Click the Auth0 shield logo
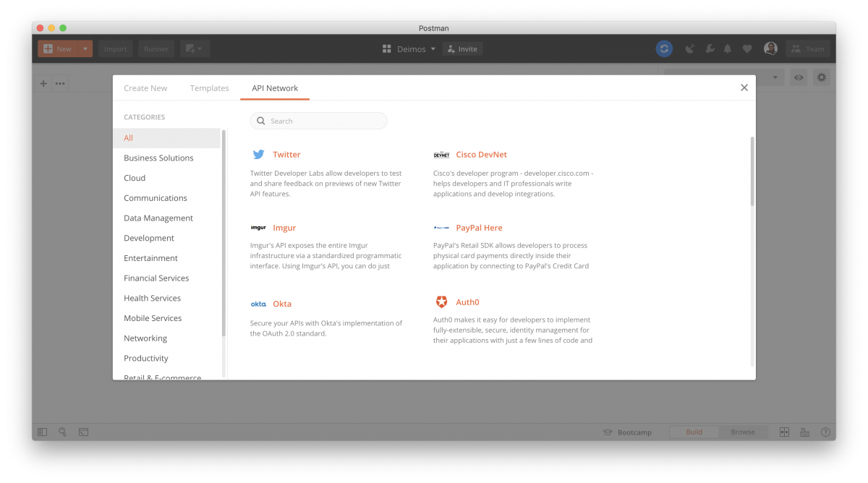The height and width of the screenshot is (483, 868). (x=441, y=302)
